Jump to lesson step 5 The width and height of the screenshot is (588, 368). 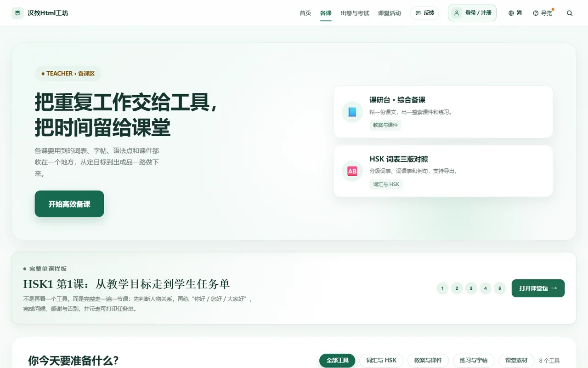pos(500,288)
